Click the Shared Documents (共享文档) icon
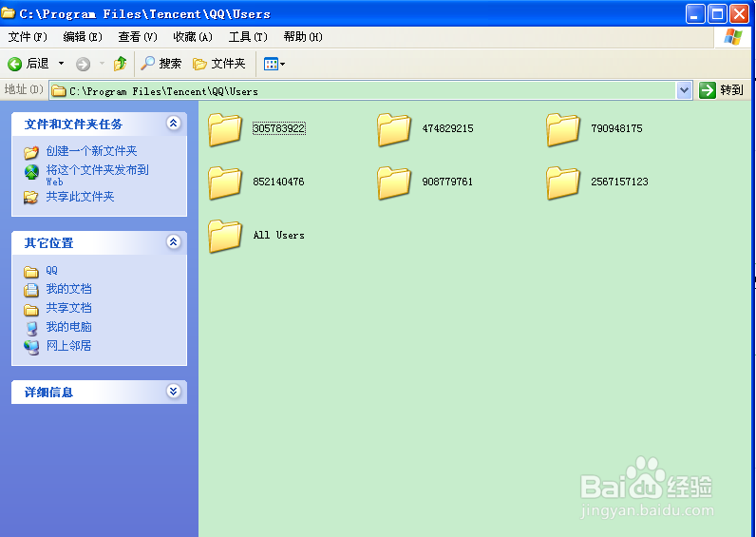This screenshot has height=537, width=756. coord(30,309)
